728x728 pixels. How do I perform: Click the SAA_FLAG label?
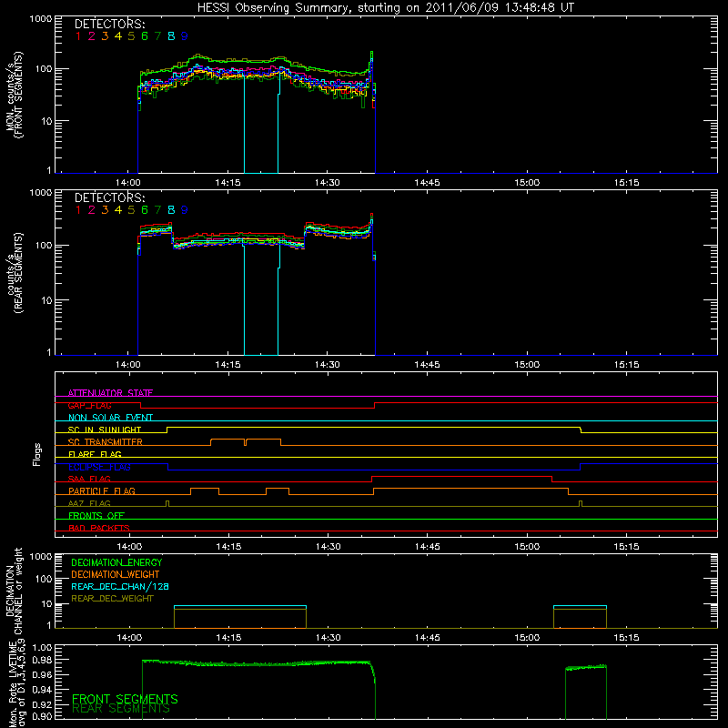click(89, 479)
